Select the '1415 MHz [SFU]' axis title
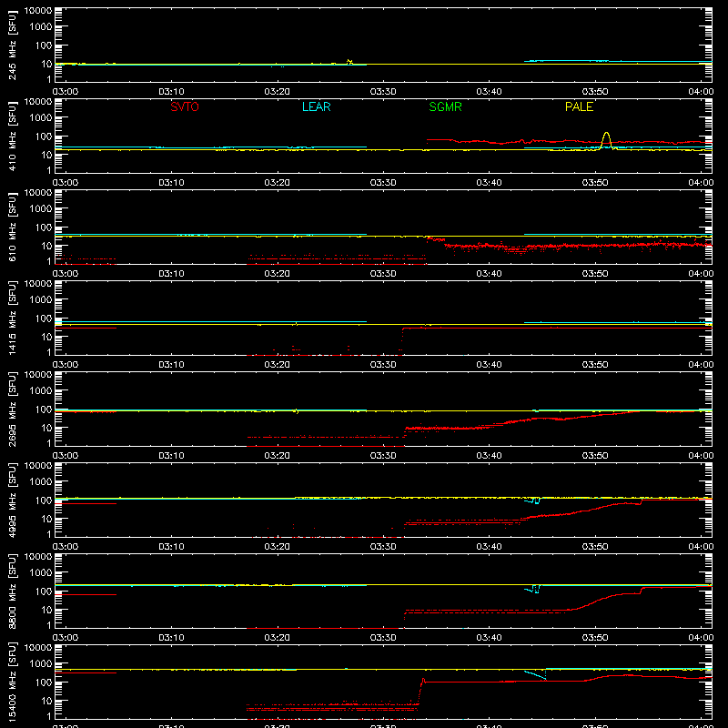 pos(12,318)
